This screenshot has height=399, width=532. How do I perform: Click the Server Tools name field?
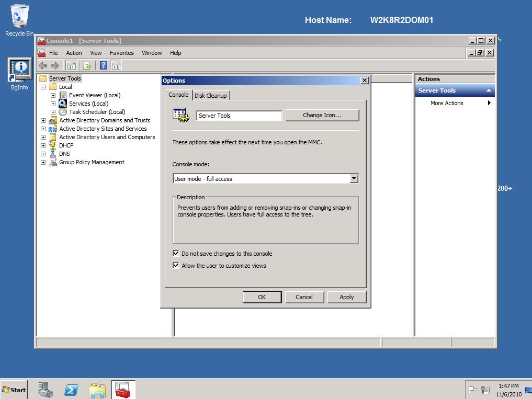pos(239,116)
